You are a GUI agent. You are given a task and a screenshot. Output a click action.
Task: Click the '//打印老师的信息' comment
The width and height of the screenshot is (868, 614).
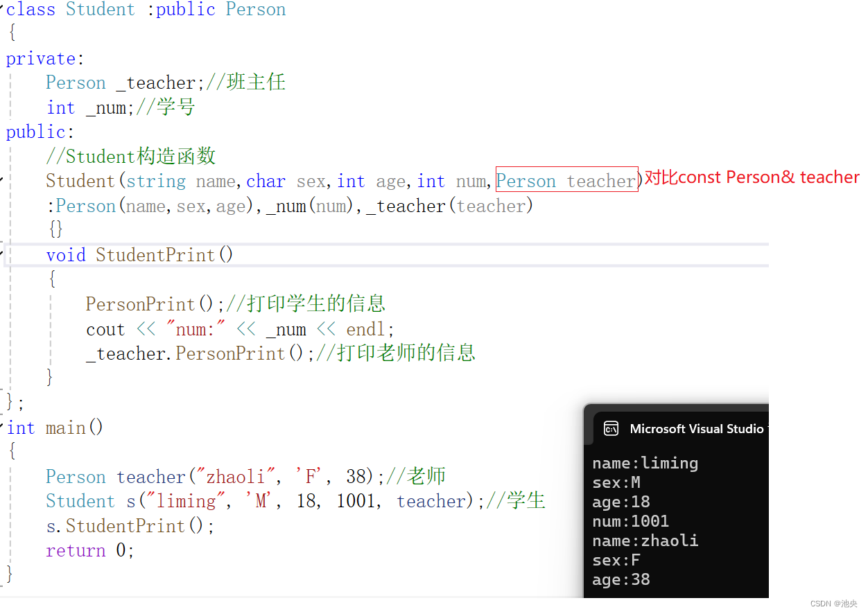(x=396, y=353)
